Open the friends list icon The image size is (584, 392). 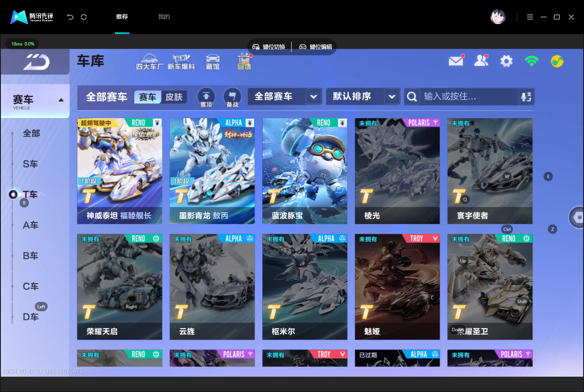point(481,61)
